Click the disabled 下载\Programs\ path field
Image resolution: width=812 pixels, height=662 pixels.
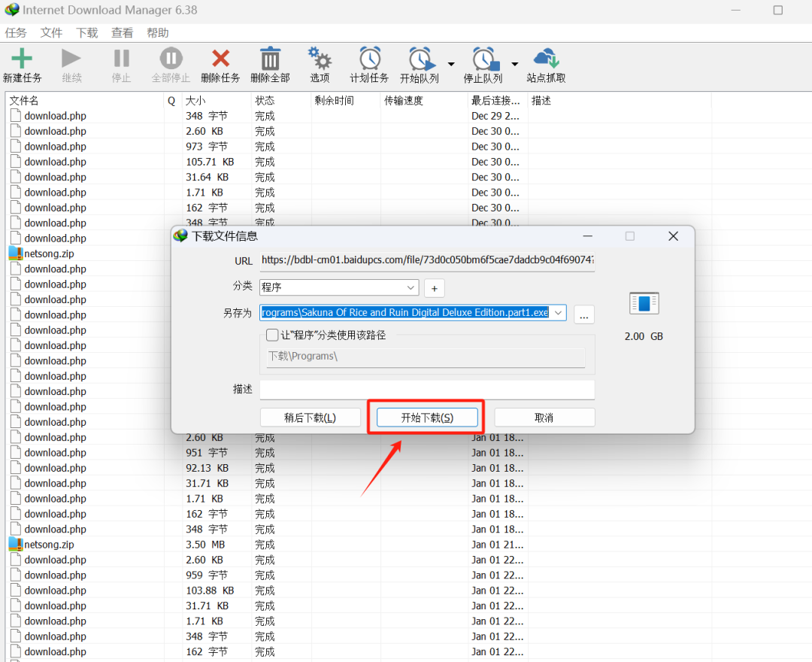(x=426, y=357)
